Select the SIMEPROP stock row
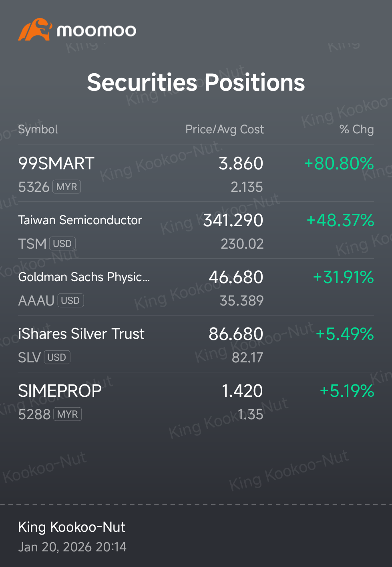The height and width of the screenshot is (567, 392). [196, 401]
